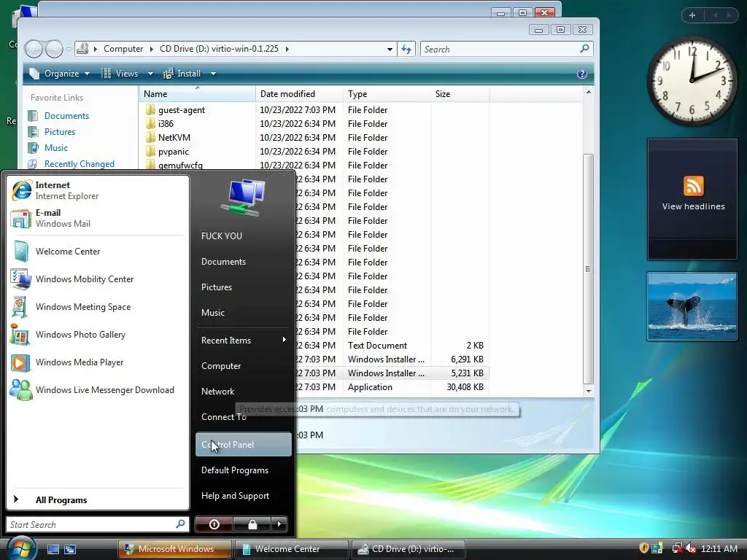This screenshot has height=560, width=747.
Task: Open Control Panel from the Start menu
Action: (x=244, y=444)
